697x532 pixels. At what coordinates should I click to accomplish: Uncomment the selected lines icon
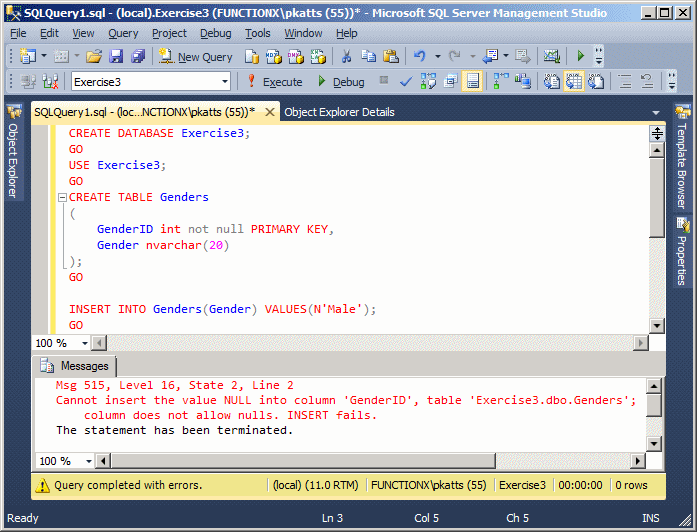pos(647,82)
